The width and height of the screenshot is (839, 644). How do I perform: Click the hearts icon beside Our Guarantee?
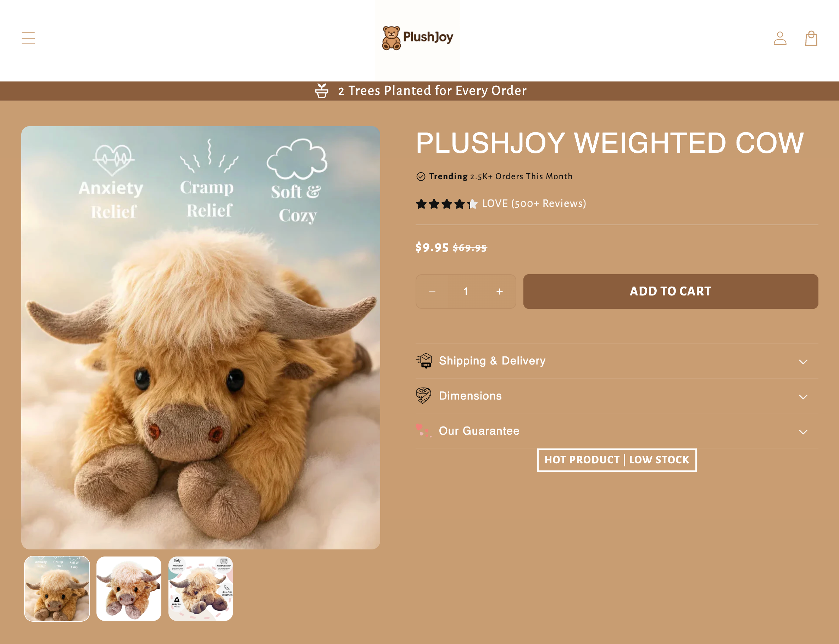pos(423,430)
